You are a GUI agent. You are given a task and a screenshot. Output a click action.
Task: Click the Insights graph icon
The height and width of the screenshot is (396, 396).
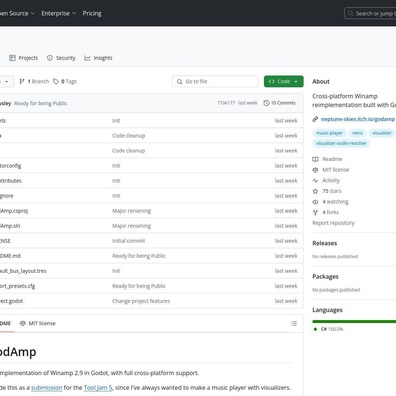[x=87, y=58]
